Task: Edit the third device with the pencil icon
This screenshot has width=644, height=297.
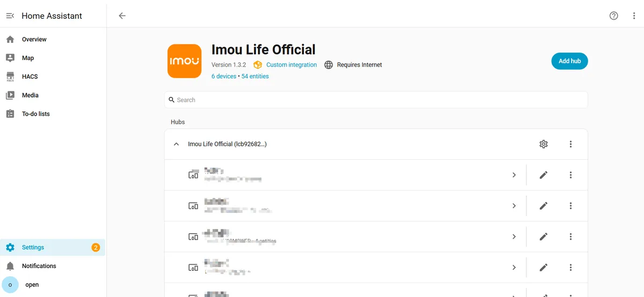Action: (x=544, y=236)
